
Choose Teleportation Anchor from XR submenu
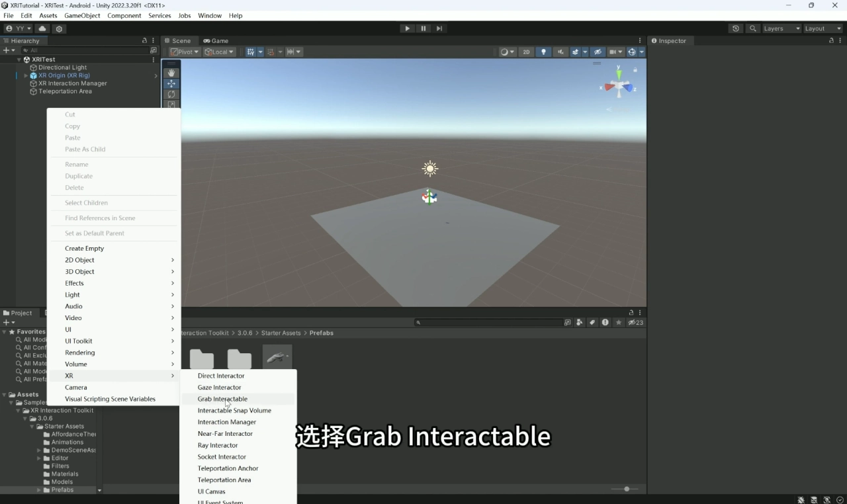coord(228,468)
